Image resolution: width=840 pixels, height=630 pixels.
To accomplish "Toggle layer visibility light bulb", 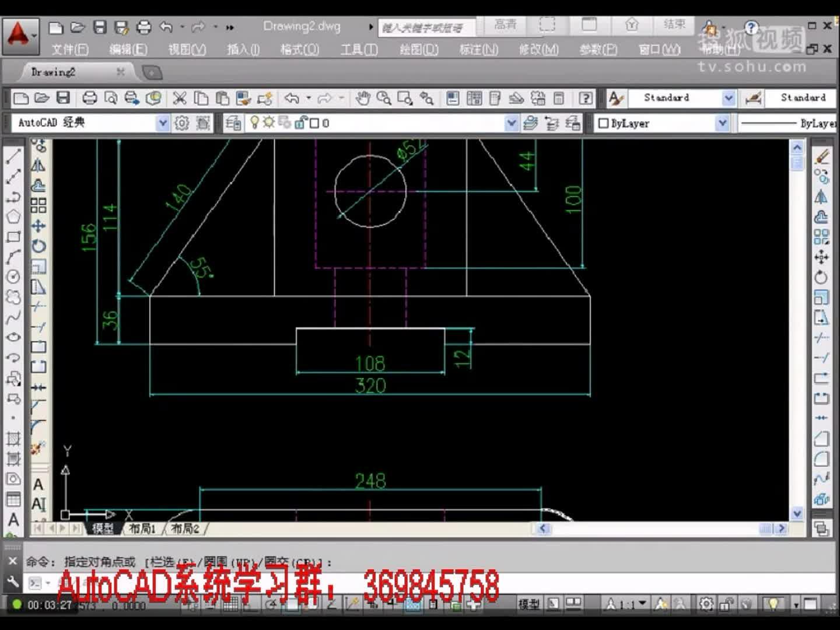I will pos(255,123).
